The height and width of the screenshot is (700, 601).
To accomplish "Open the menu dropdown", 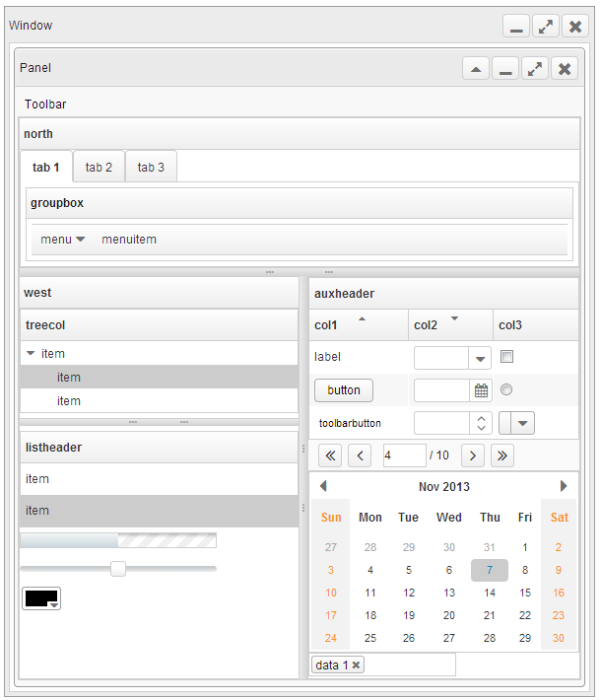I will tap(63, 240).
